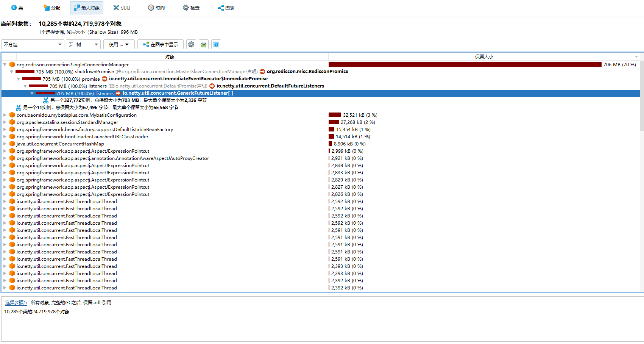Click the blue info icon on the toolbar
This screenshot has width=644, height=344.
(216, 44)
